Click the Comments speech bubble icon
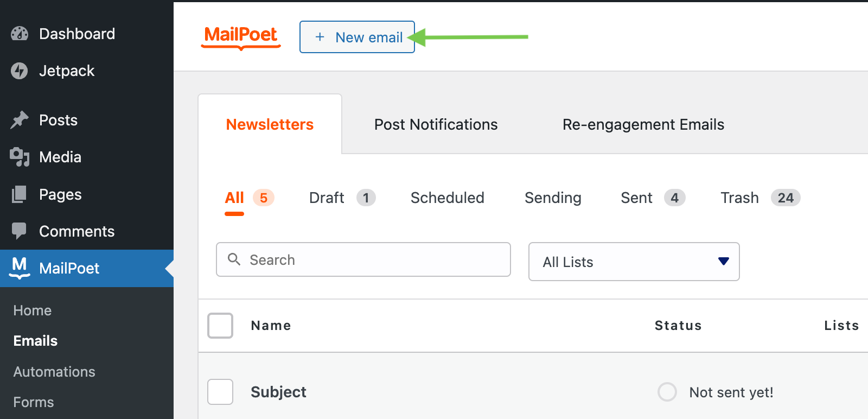The width and height of the screenshot is (868, 419). pyautogui.click(x=20, y=231)
